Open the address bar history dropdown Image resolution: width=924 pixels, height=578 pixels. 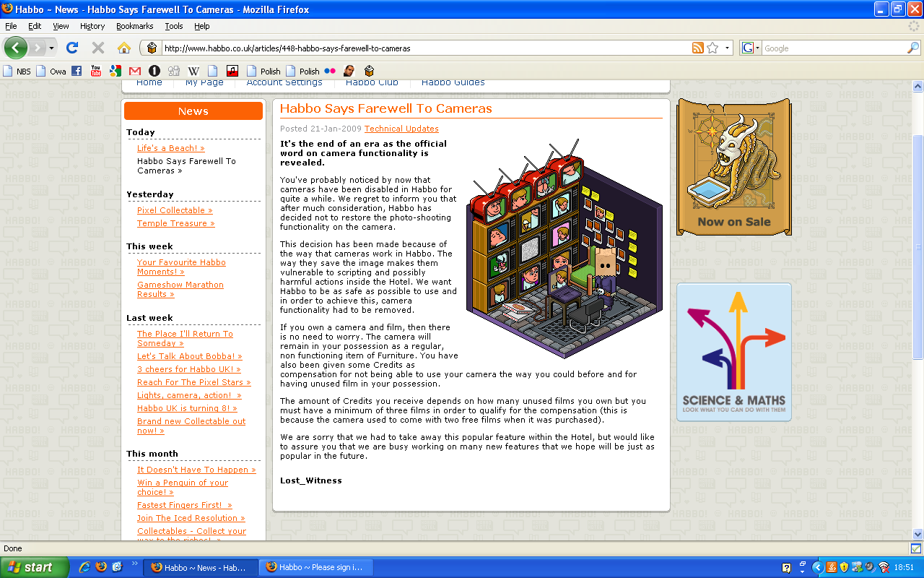point(727,48)
